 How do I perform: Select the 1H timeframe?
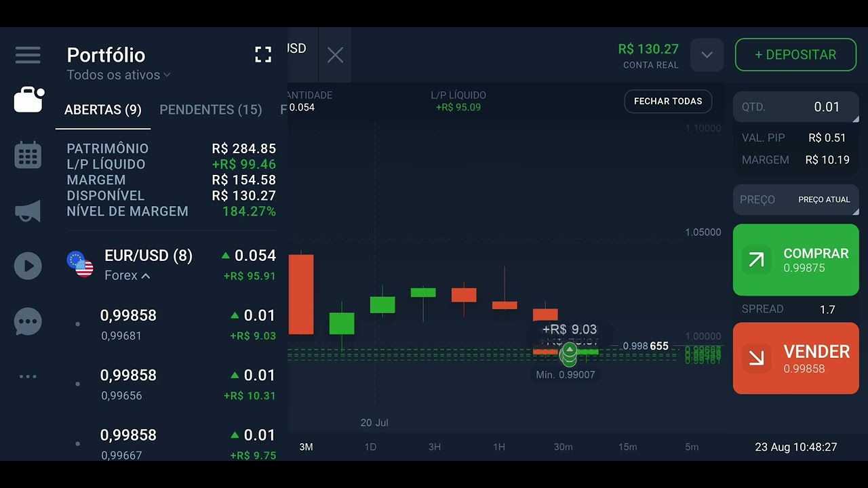tap(499, 447)
